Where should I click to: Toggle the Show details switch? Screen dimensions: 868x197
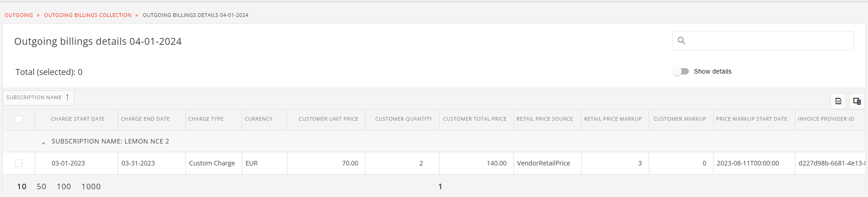[x=681, y=71]
